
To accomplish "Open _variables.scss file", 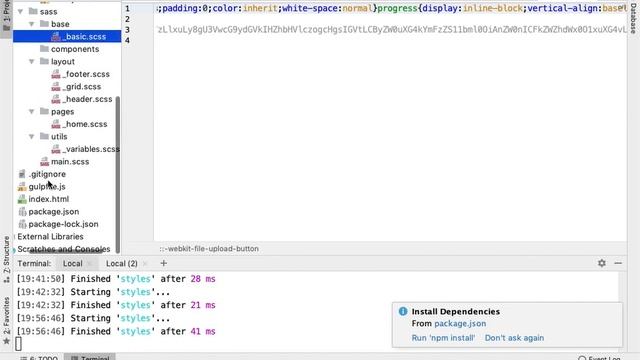I will coord(91,149).
